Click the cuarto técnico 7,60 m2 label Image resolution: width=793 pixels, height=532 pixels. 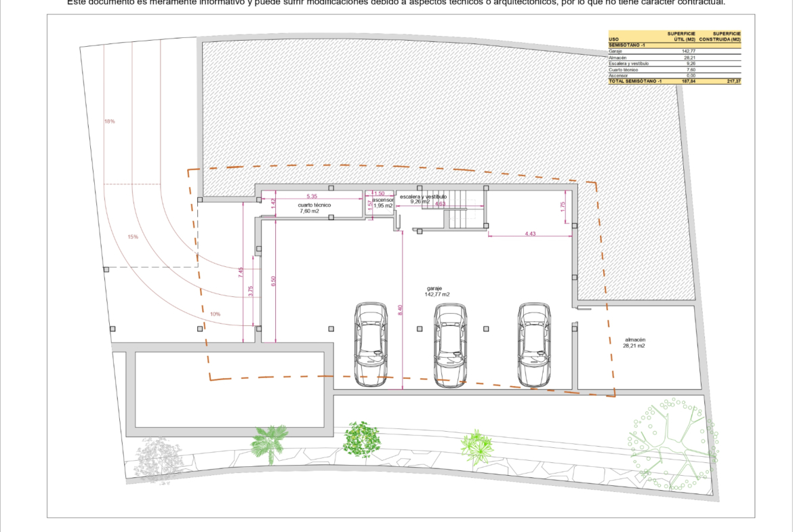[x=314, y=208]
